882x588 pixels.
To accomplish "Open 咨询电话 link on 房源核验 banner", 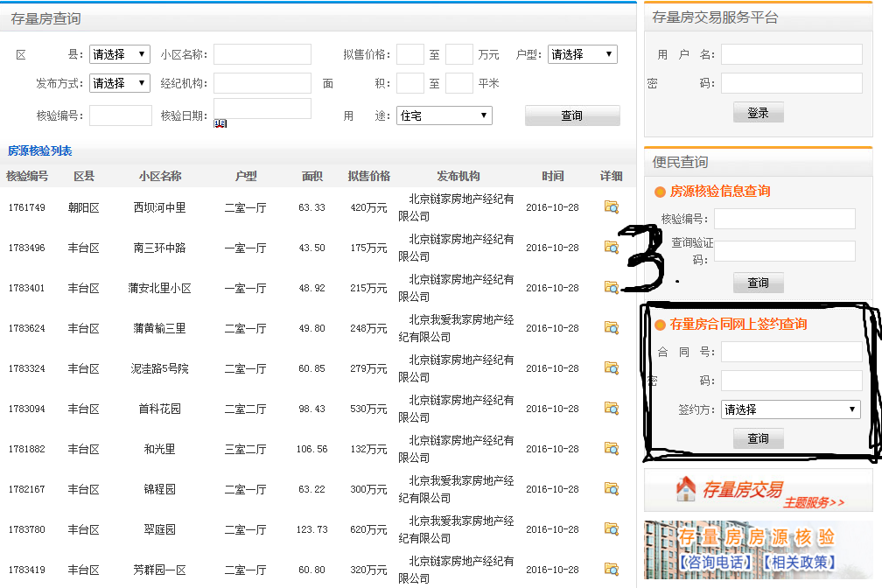I will click(x=715, y=562).
